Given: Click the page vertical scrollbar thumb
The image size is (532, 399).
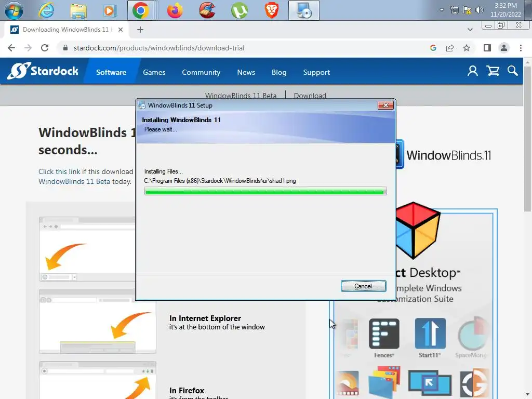Looking at the screenshot, I should [527, 139].
